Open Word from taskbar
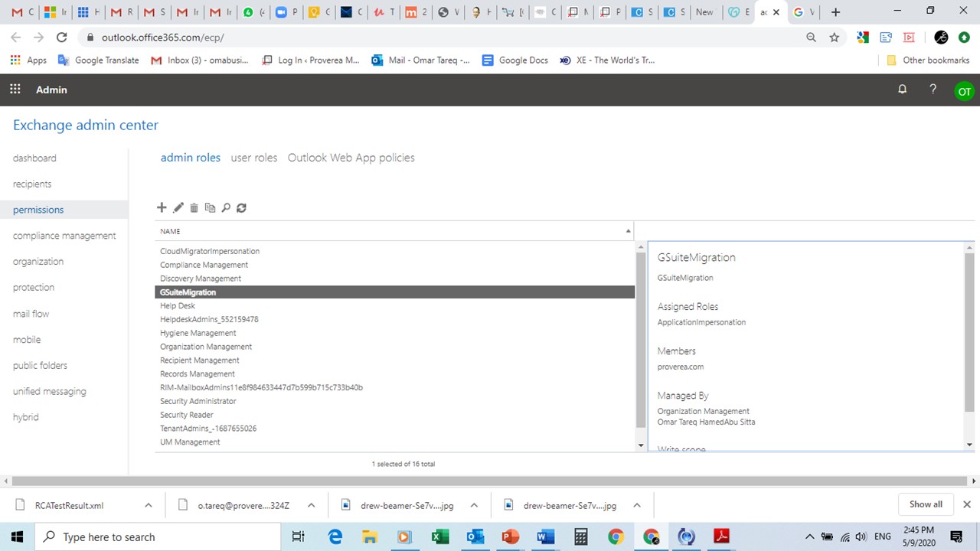 [x=545, y=536]
